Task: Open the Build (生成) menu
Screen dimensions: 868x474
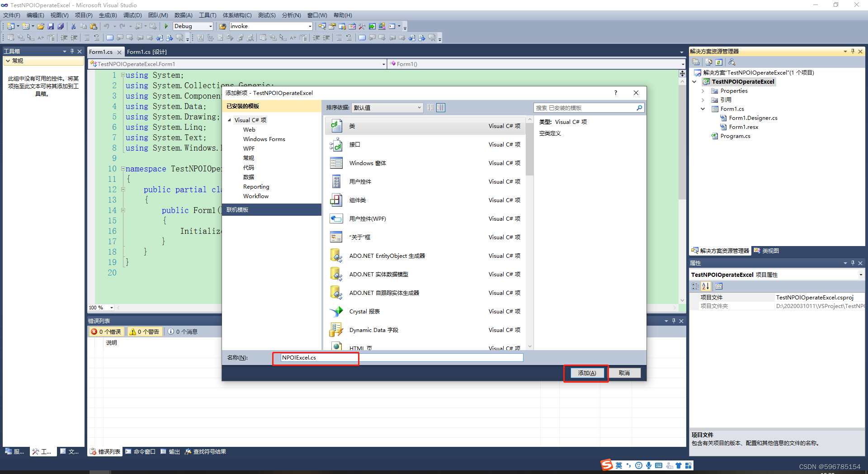Action: click(108, 15)
